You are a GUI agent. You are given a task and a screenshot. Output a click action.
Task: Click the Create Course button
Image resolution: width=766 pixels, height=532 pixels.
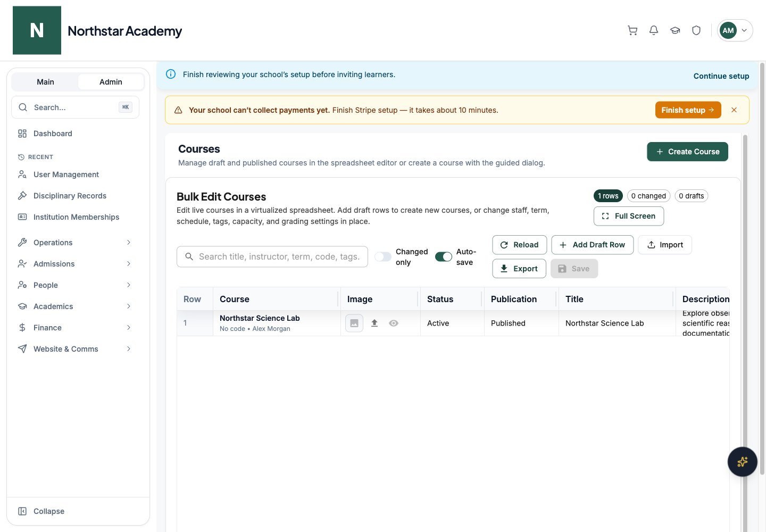tap(687, 152)
